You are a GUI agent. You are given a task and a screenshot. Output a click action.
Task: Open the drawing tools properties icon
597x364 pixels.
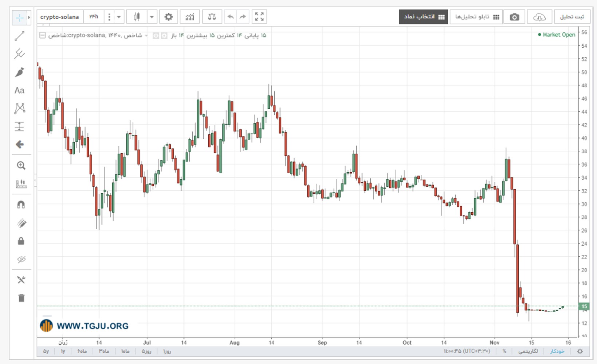point(21,280)
